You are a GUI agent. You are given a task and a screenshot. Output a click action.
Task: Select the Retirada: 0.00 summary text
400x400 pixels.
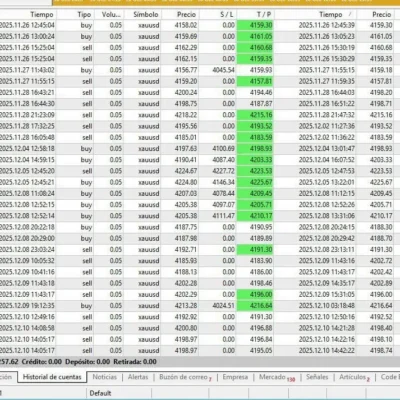click(x=135, y=362)
